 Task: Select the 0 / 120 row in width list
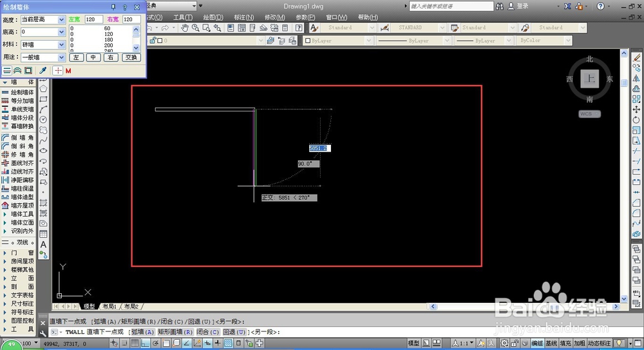coord(100,34)
